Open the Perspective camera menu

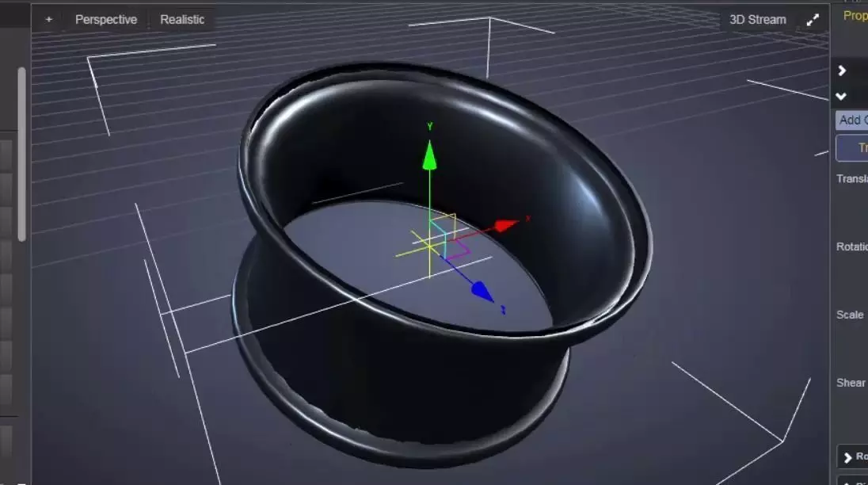coord(106,19)
